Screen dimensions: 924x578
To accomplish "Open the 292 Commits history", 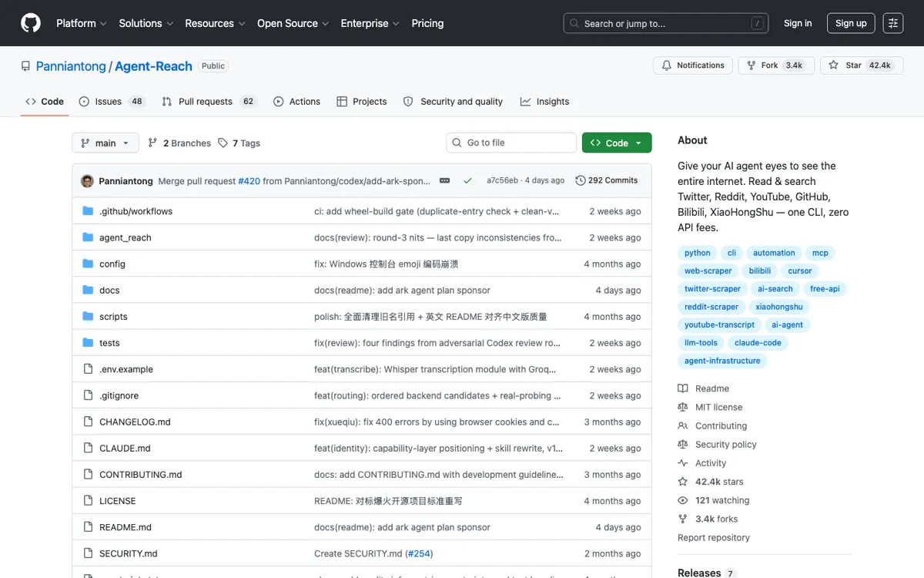I will 607,180.
